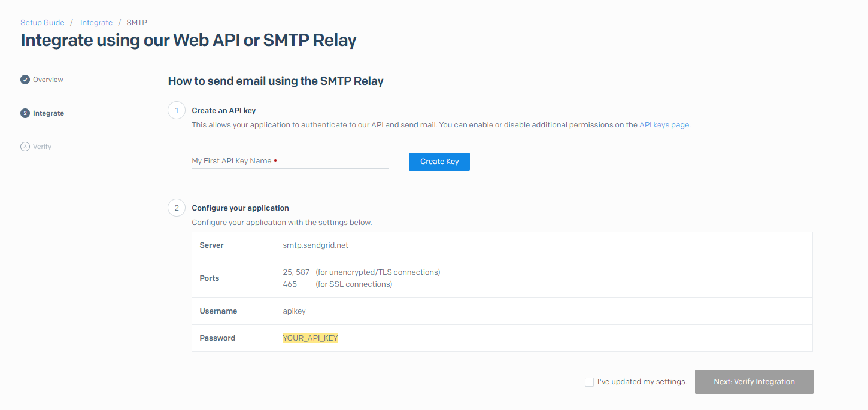Select the Integrate step label

point(48,113)
